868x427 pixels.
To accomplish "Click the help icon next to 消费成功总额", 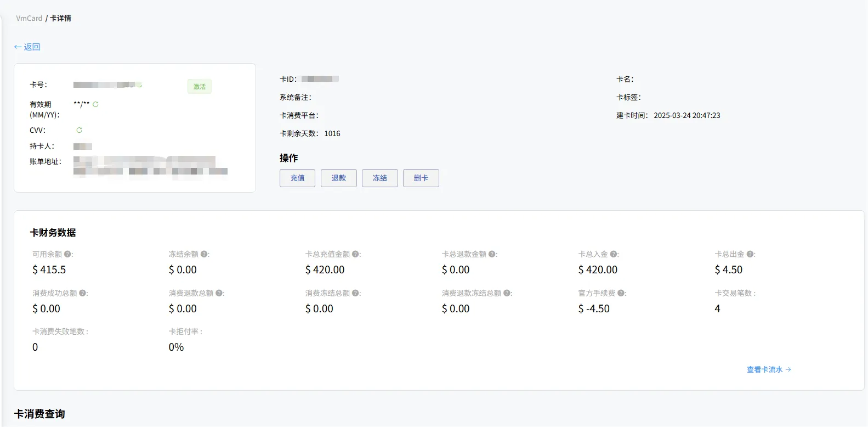I will pos(82,293).
